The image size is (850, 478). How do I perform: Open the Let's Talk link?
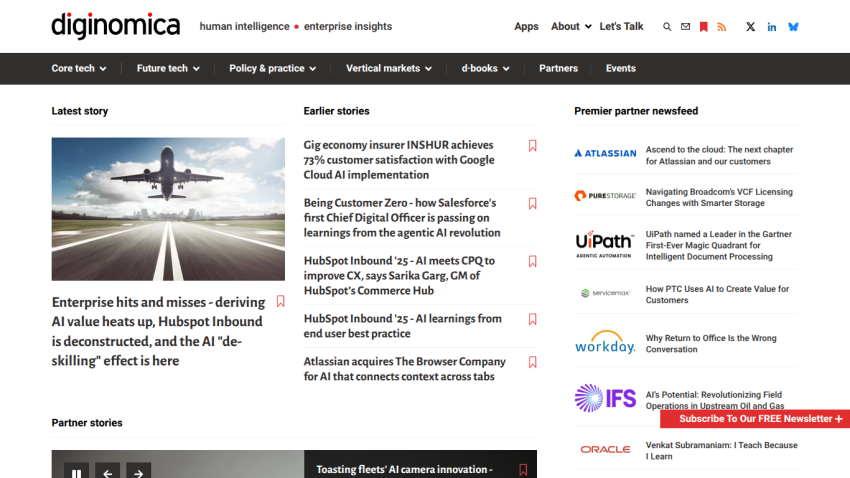(x=621, y=26)
